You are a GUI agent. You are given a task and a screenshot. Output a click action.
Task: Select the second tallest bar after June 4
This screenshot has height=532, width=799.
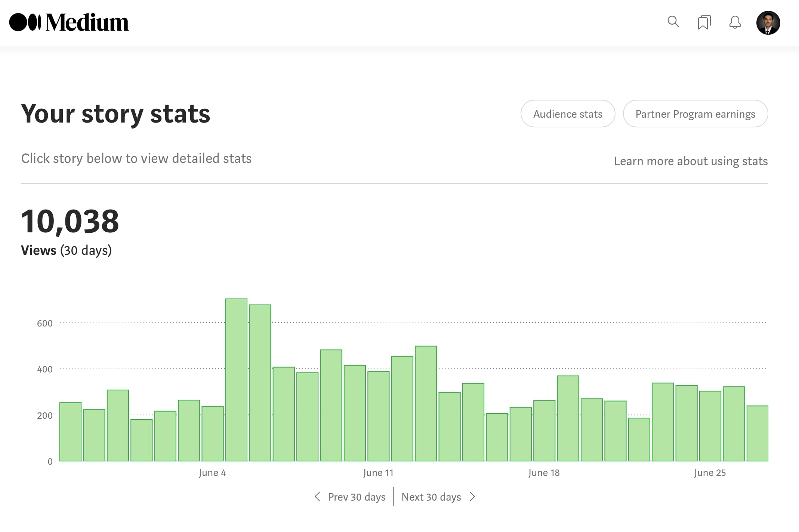pyautogui.click(x=260, y=383)
